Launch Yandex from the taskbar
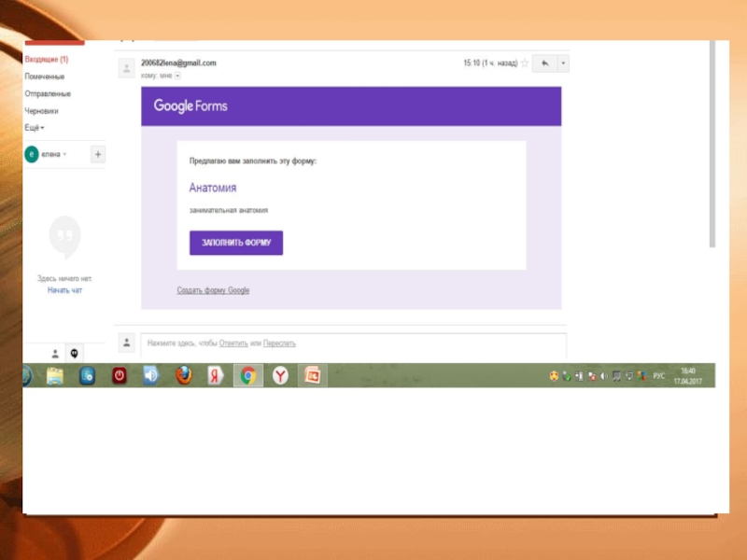 (x=216, y=376)
